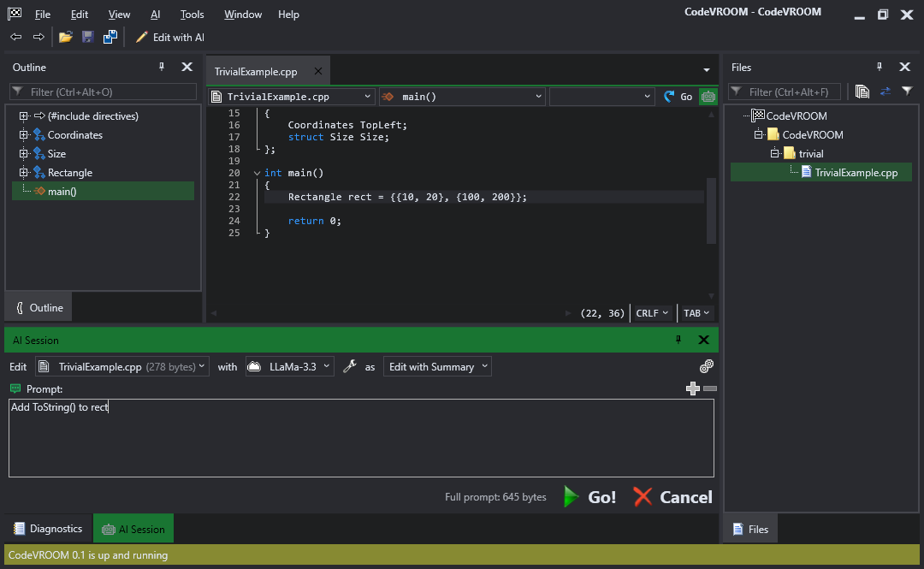Click the plus icon to add prompt

point(693,388)
